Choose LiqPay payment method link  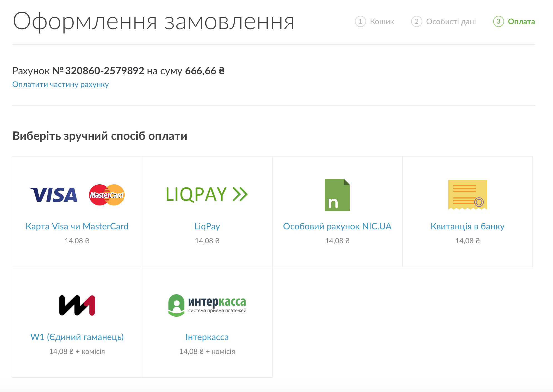coord(207,226)
